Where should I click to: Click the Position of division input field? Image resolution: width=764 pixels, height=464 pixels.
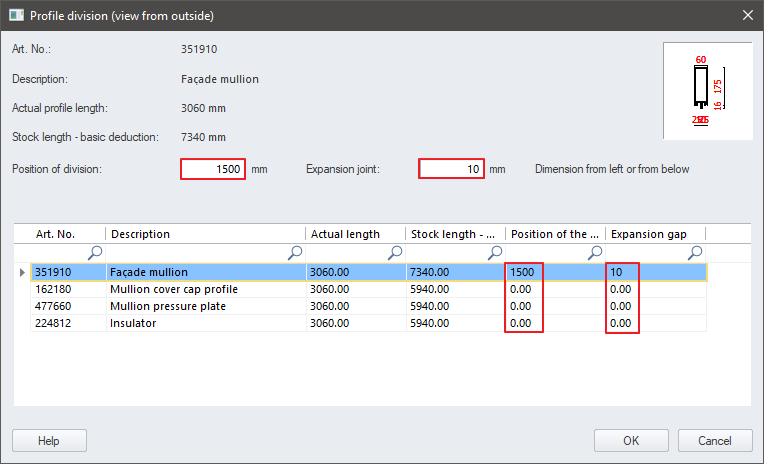[x=213, y=169]
